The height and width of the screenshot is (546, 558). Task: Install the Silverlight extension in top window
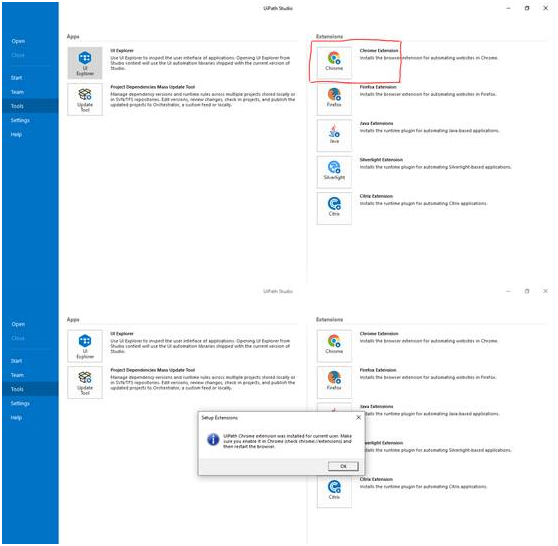coord(335,172)
